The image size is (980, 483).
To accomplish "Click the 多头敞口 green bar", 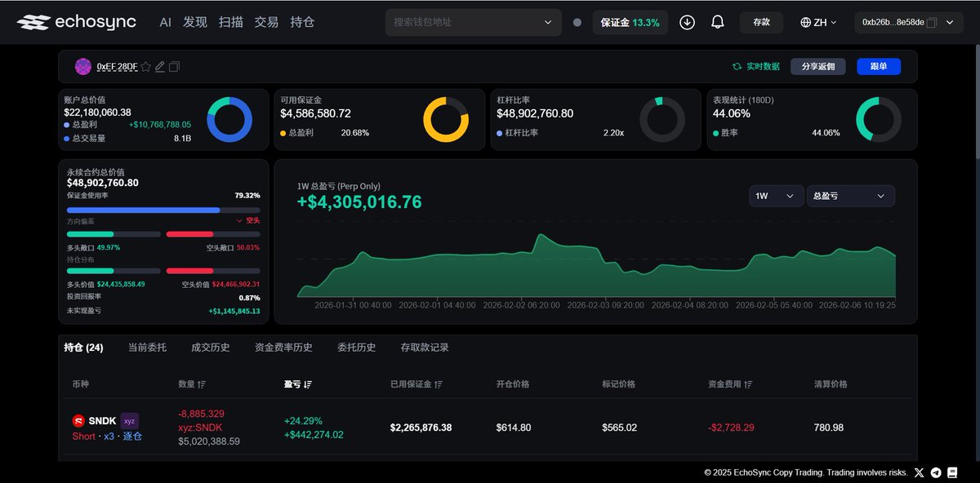I will 114,234.
